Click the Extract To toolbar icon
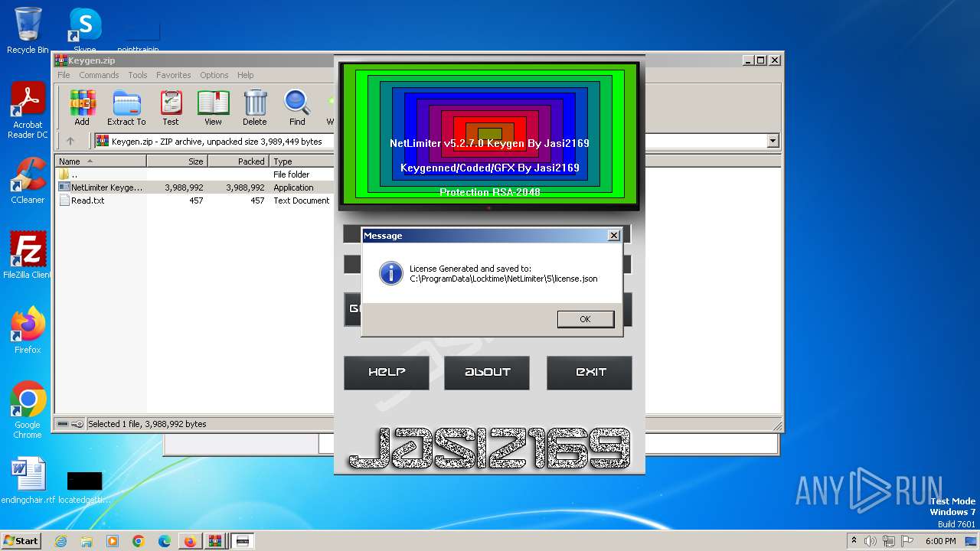Viewport: 980px width, 551px height. pyautogui.click(x=126, y=108)
